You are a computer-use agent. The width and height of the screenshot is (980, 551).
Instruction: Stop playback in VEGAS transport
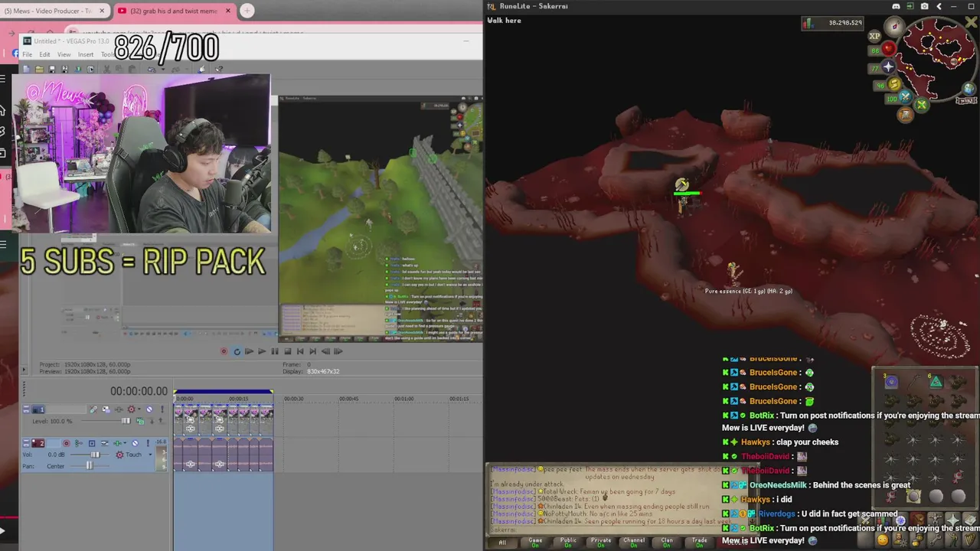point(287,351)
